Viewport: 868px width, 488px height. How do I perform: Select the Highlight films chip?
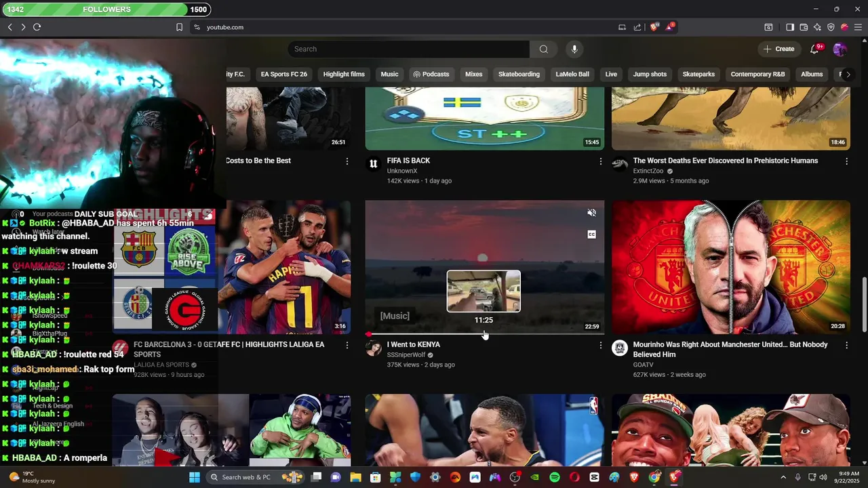pyautogui.click(x=344, y=75)
